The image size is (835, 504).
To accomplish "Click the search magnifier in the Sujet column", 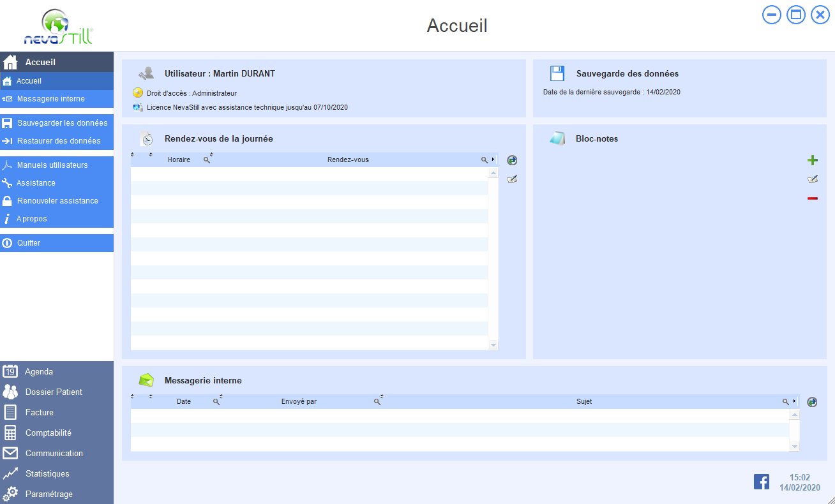I will point(785,402).
